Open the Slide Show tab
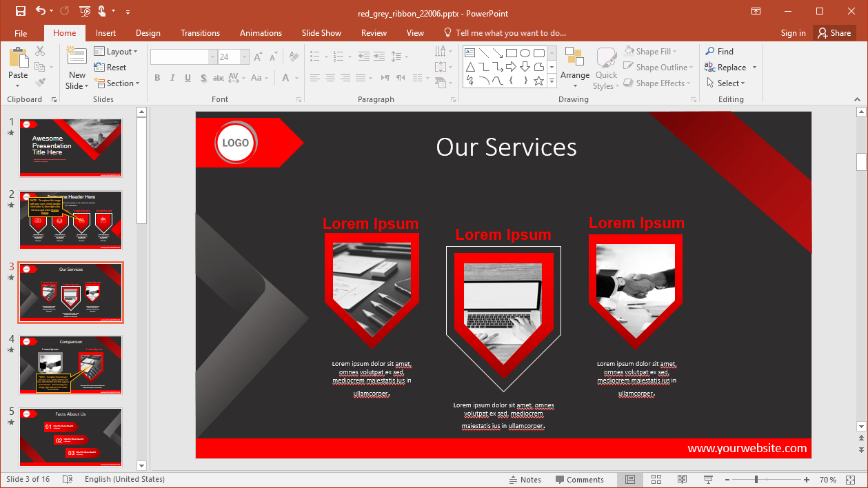 (321, 32)
